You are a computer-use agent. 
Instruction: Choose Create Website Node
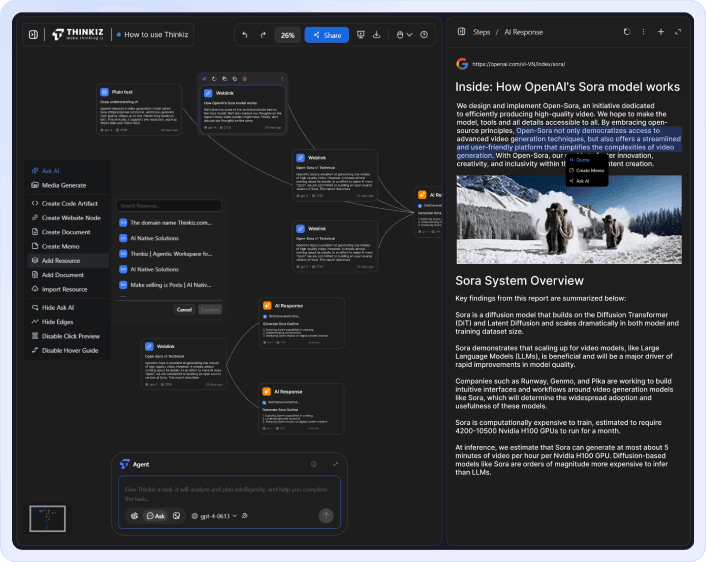tap(68, 218)
